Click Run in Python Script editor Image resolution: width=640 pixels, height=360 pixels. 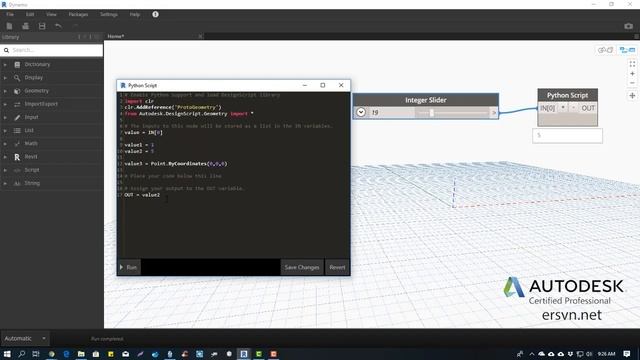(129, 267)
